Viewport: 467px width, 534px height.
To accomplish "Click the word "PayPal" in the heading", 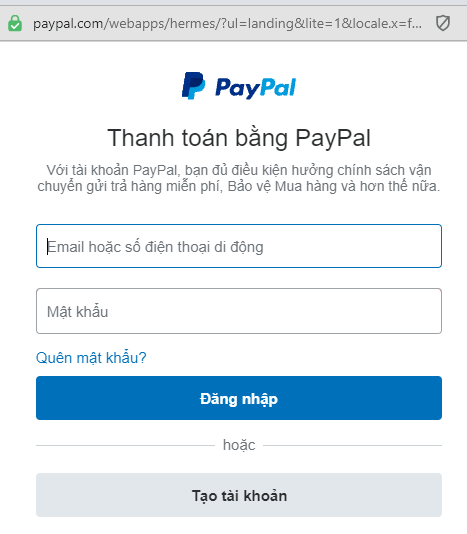I will pos(333,138).
